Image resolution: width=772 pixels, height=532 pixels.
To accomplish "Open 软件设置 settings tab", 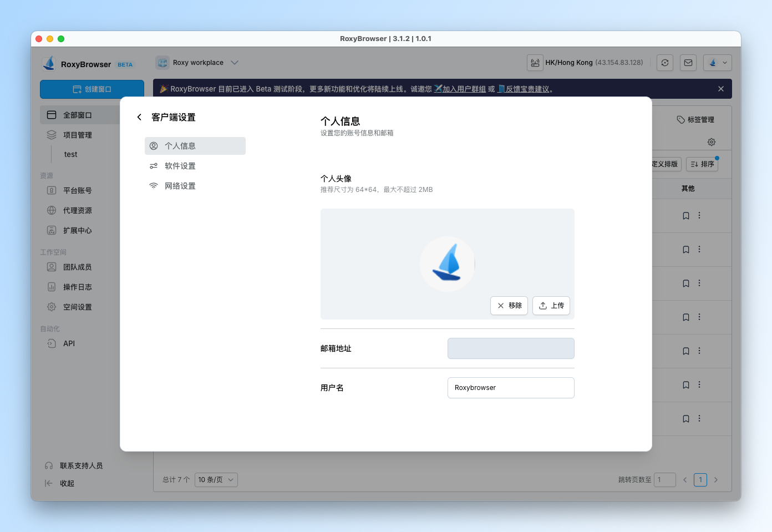I will [195, 166].
